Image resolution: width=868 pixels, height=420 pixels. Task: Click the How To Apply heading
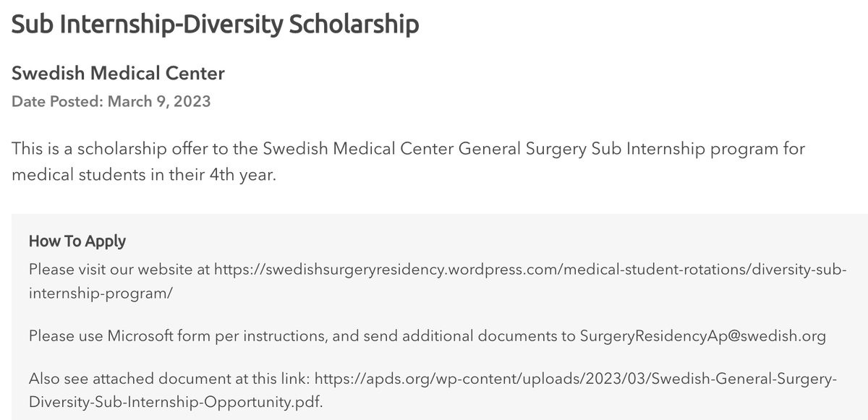coord(77,241)
